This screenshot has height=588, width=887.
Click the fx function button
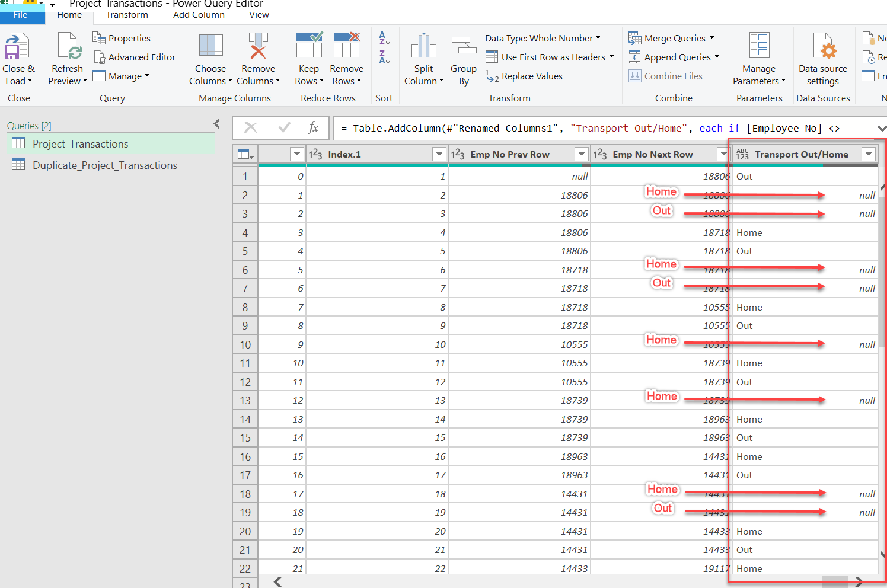click(x=313, y=128)
